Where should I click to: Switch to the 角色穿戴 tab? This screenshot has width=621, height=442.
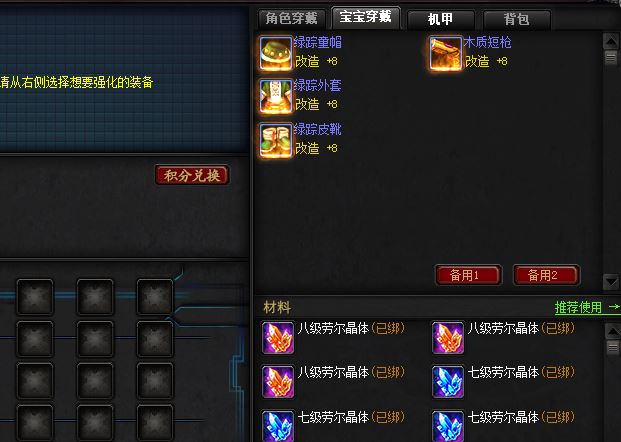292,19
